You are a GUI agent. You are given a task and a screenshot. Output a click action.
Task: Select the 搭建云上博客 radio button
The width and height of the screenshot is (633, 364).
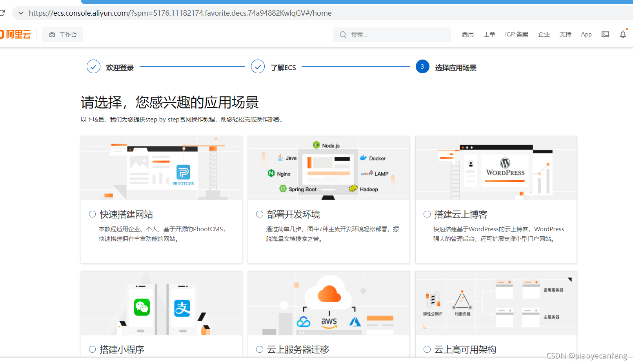[427, 214]
